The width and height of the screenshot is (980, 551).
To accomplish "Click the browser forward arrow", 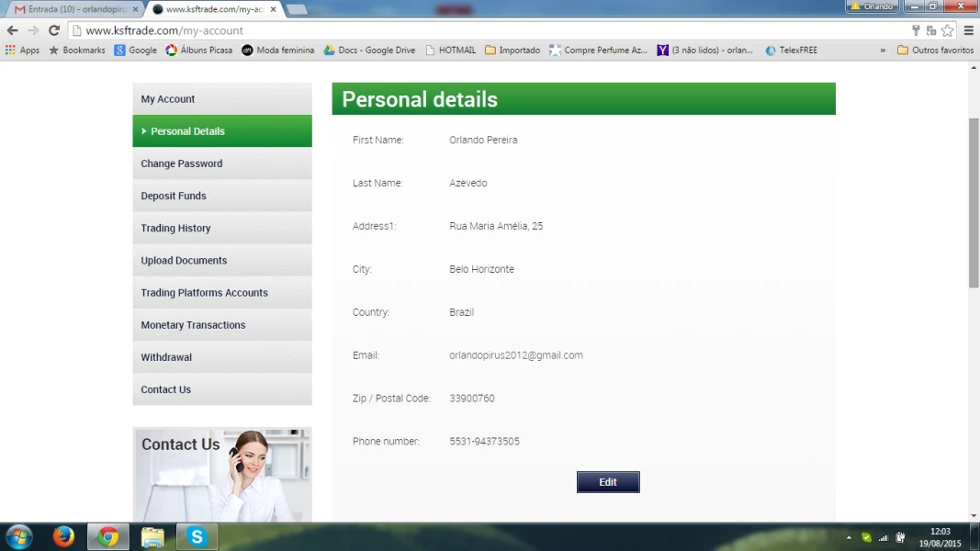I will [33, 30].
